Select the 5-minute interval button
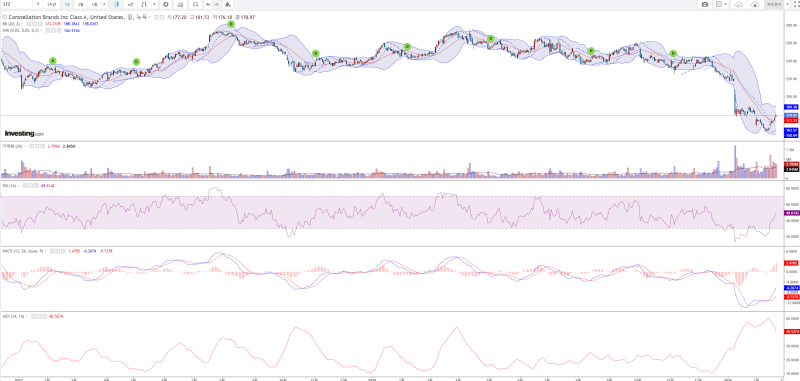Image resolution: width=800 pixels, height=381 pixels. pos(38,4)
